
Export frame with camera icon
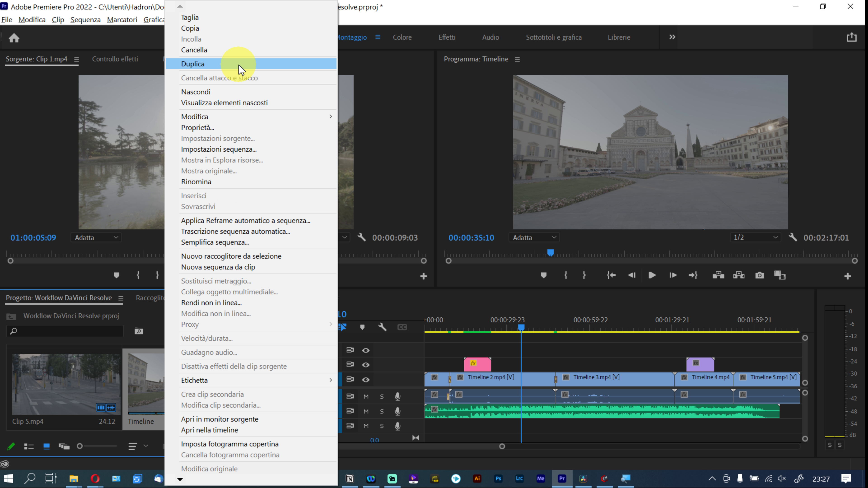pos(759,275)
